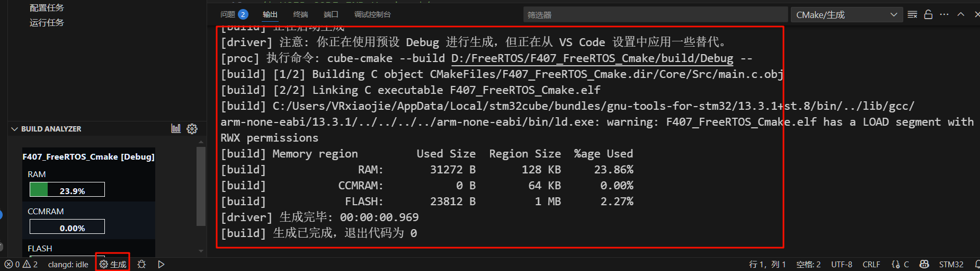Open the panel's more actions menu
Screen dimensions: 980x271
click(944, 14)
